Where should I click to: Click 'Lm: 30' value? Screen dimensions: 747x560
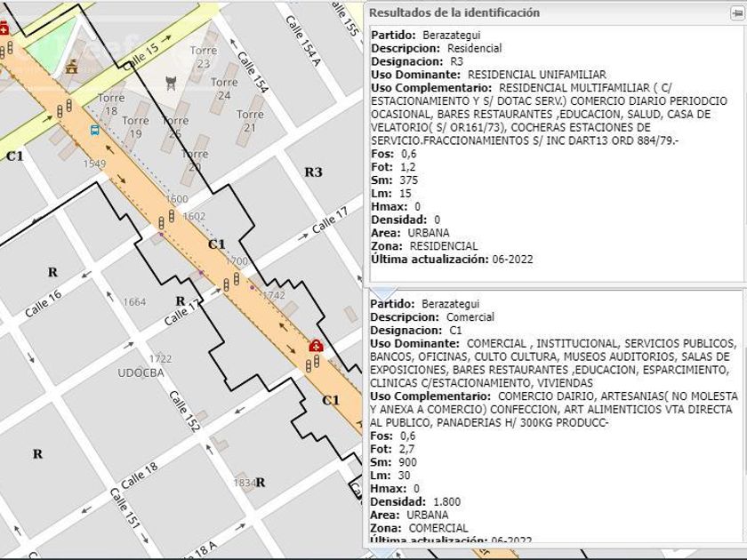pos(390,476)
